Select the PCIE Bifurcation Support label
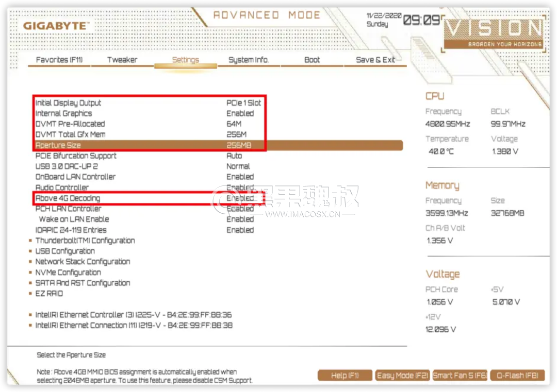Viewport: 557px width, 392px height. point(76,156)
